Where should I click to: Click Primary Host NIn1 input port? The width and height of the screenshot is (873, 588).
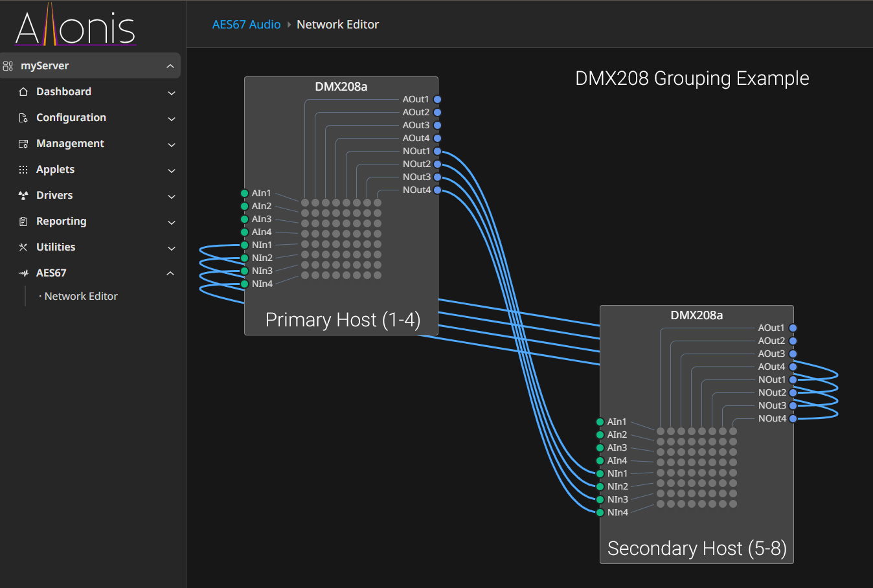point(245,245)
